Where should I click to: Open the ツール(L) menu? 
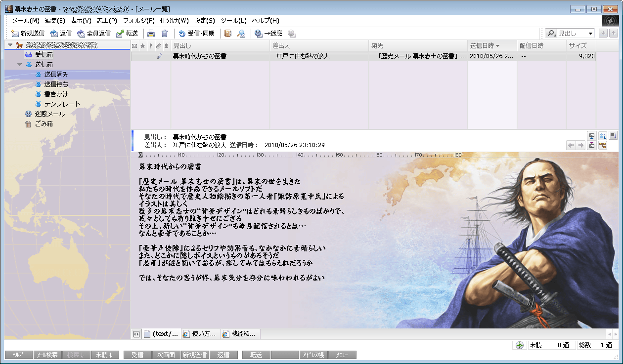(x=233, y=21)
